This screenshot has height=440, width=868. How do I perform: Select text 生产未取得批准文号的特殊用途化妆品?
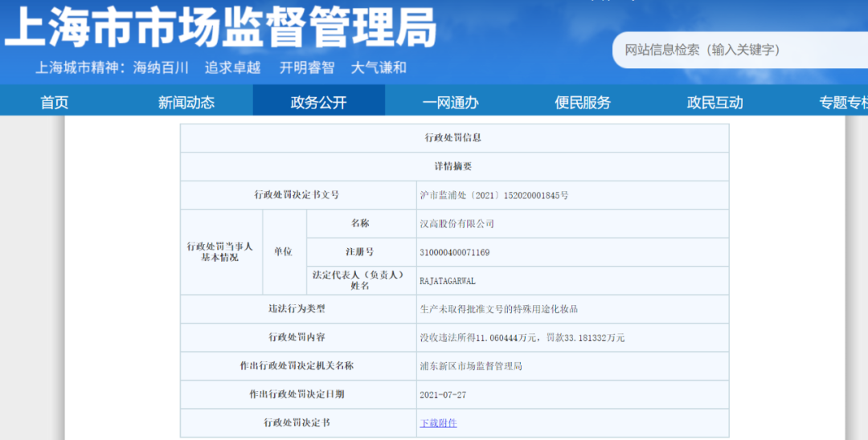[499, 309]
